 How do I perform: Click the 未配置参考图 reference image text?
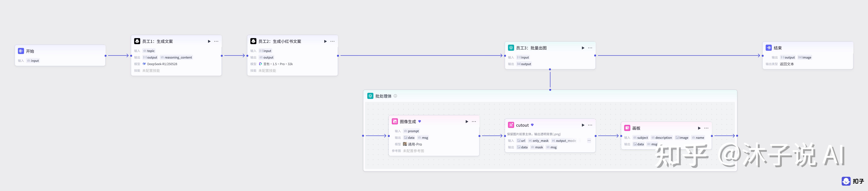[413, 151]
